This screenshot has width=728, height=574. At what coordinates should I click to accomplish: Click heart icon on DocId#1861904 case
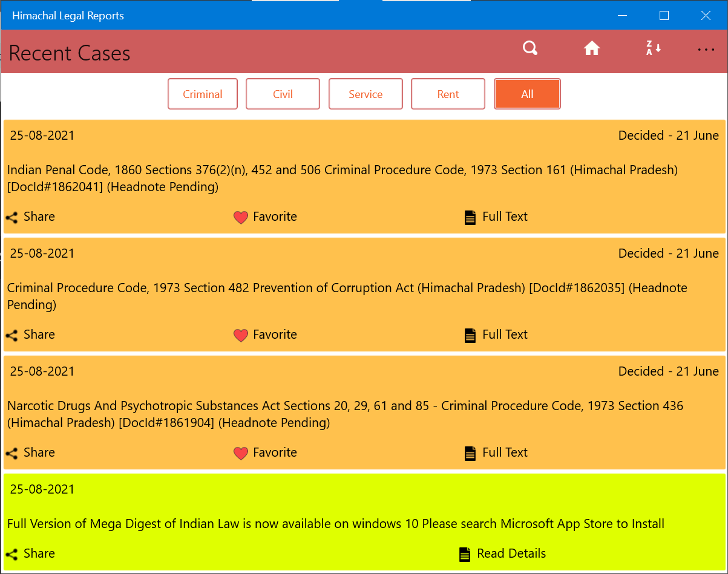point(241,454)
